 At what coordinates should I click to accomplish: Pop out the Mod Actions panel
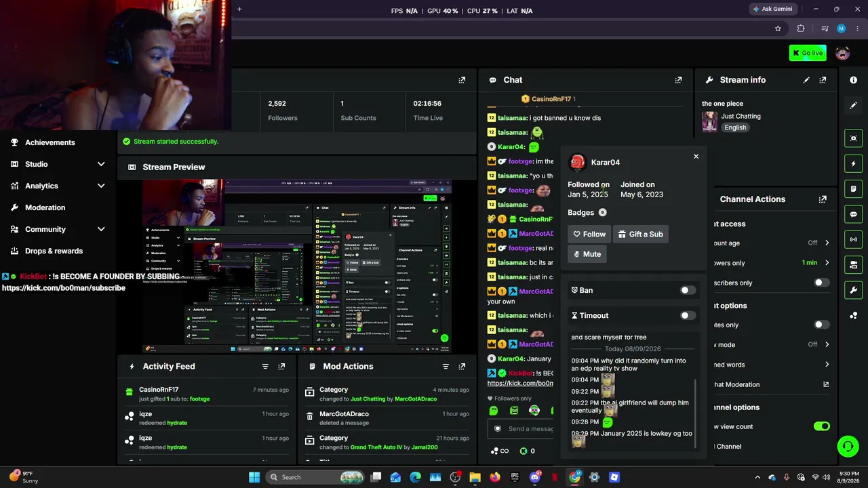click(x=462, y=367)
